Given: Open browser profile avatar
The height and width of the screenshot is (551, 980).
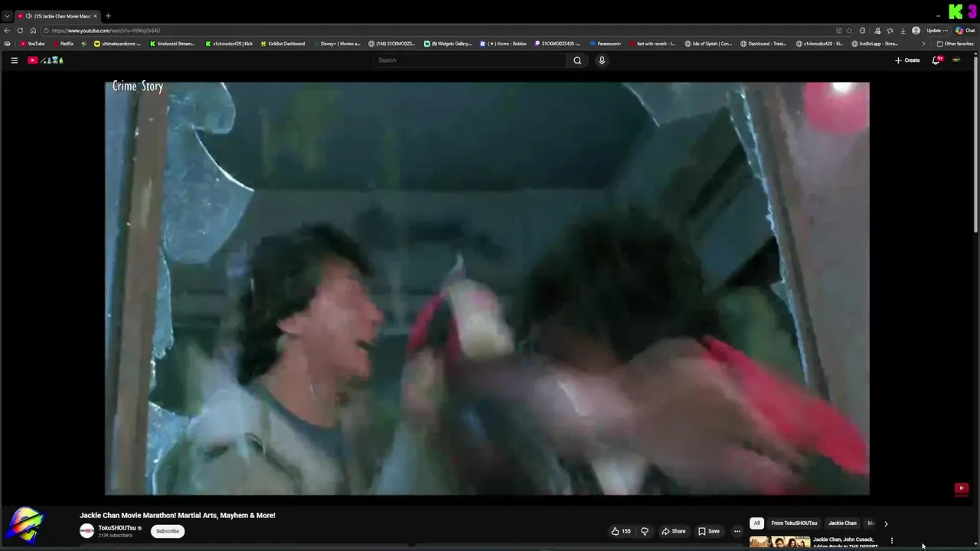Looking at the screenshot, I should [x=916, y=31].
